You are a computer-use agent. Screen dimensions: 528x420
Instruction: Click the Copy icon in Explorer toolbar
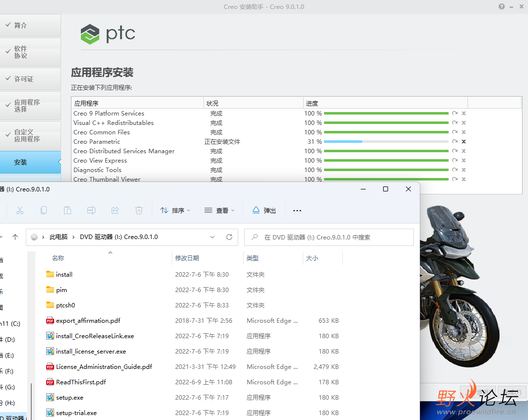click(44, 210)
